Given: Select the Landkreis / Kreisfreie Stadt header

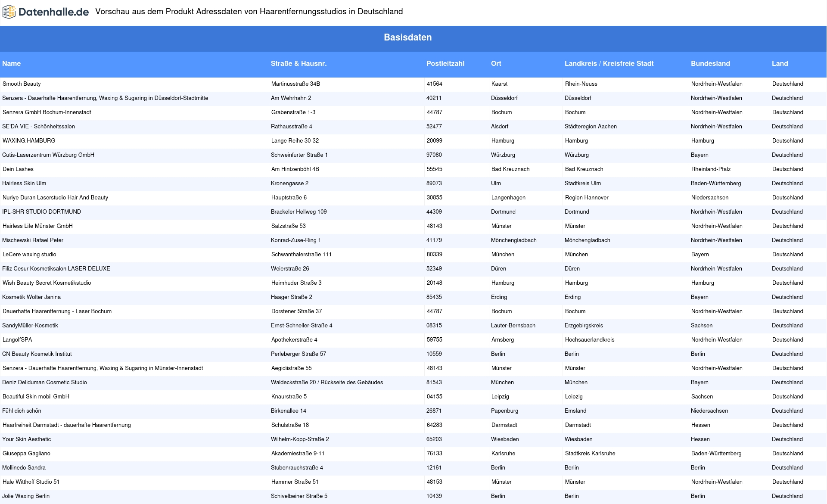Looking at the screenshot, I should tap(609, 64).
